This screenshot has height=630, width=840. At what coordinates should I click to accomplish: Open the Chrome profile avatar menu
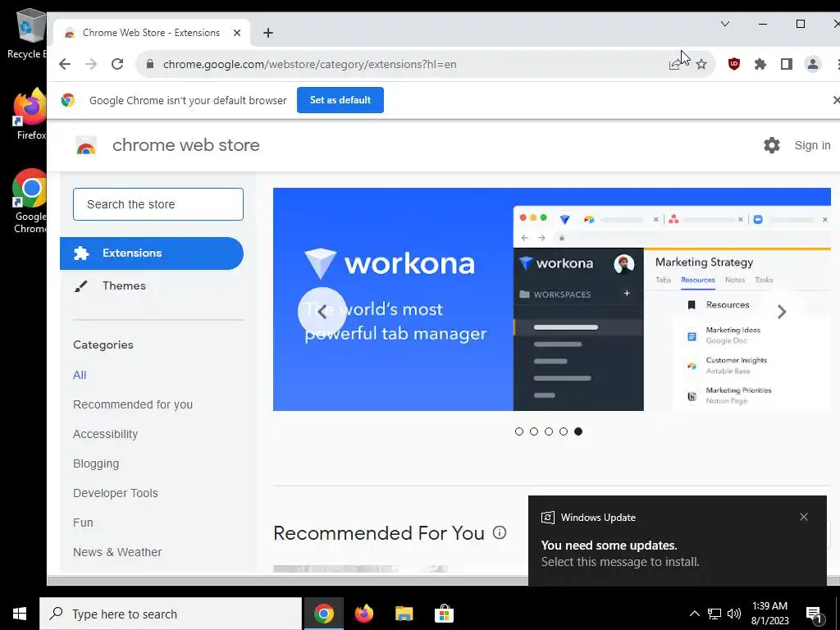coord(813,64)
